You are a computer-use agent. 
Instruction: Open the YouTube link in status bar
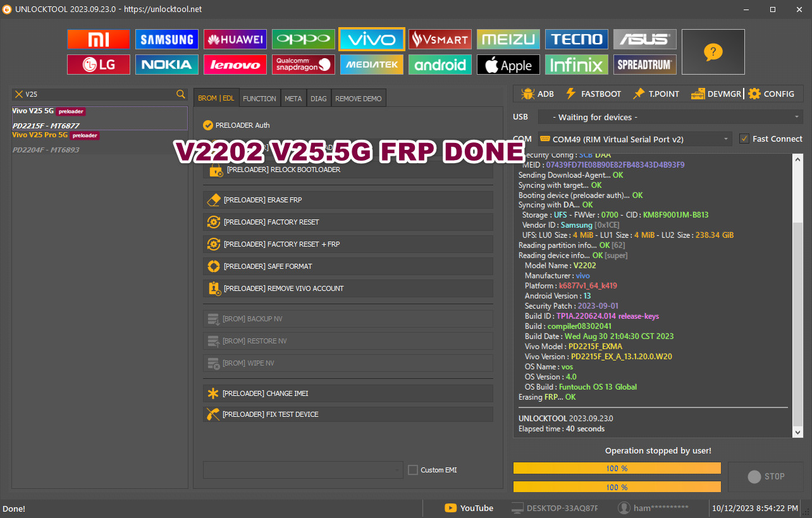tap(469, 508)
